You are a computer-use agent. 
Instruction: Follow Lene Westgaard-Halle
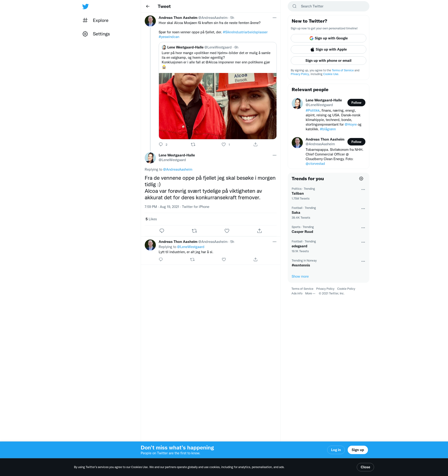[x=356, y=103]
